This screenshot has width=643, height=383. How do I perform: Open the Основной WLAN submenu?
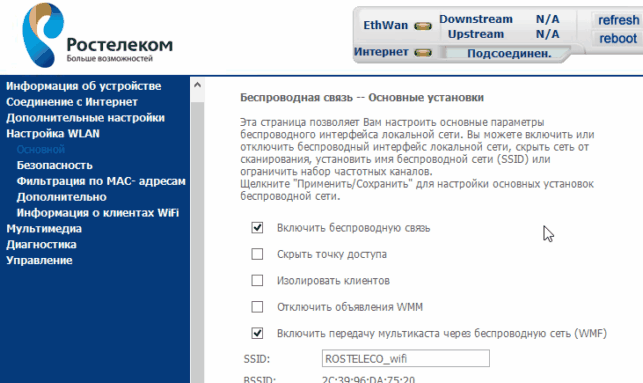tap(41, 149)
